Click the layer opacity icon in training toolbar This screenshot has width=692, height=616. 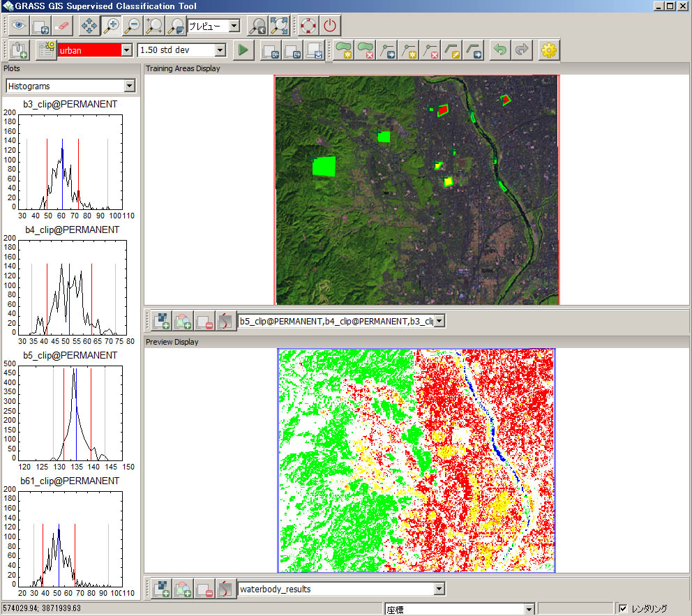tap(225, 321)
